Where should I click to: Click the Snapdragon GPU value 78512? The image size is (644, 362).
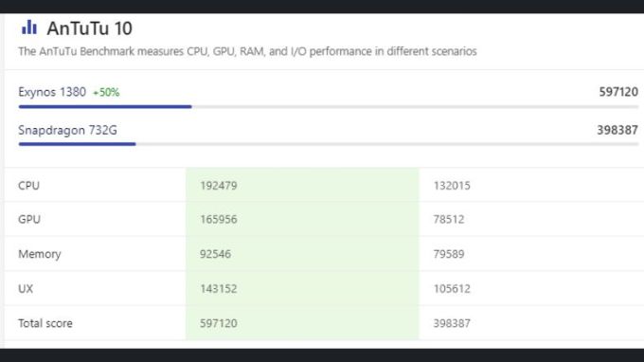coord(449,220)
